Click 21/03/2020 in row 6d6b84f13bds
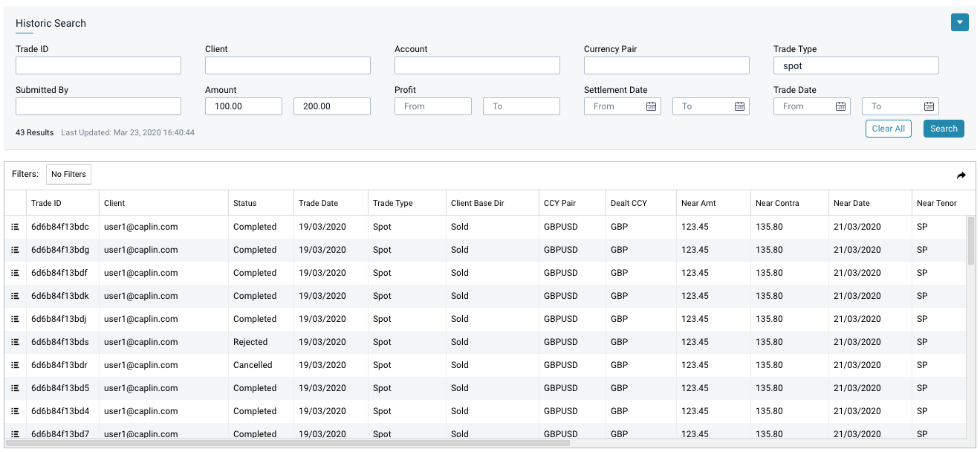 pos(857,342)
